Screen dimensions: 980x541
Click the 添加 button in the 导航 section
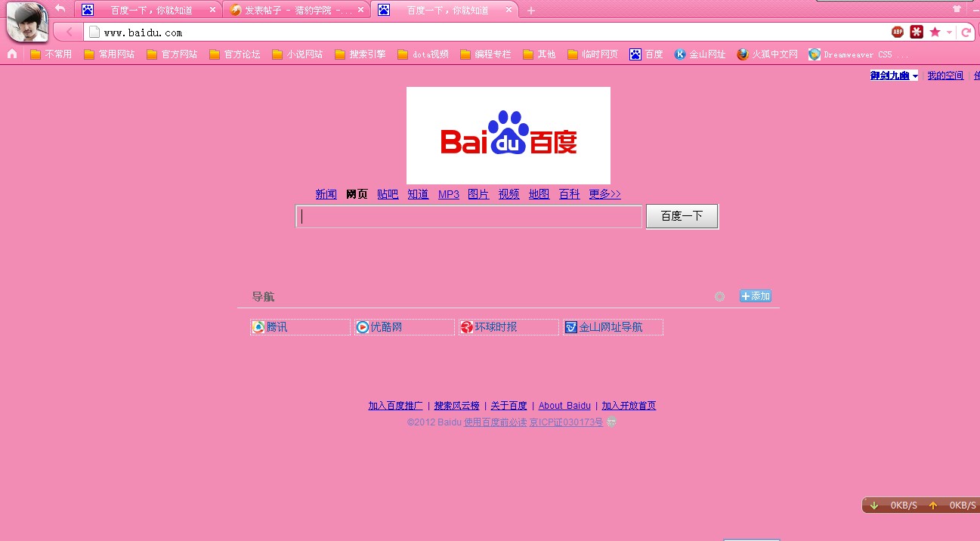(x=755, y=296)
